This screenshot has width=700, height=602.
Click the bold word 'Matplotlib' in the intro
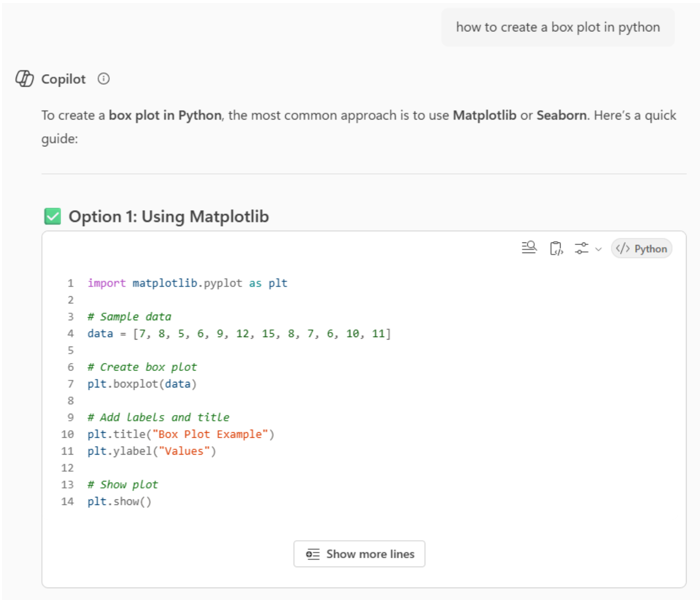click(x=484, y=116)
